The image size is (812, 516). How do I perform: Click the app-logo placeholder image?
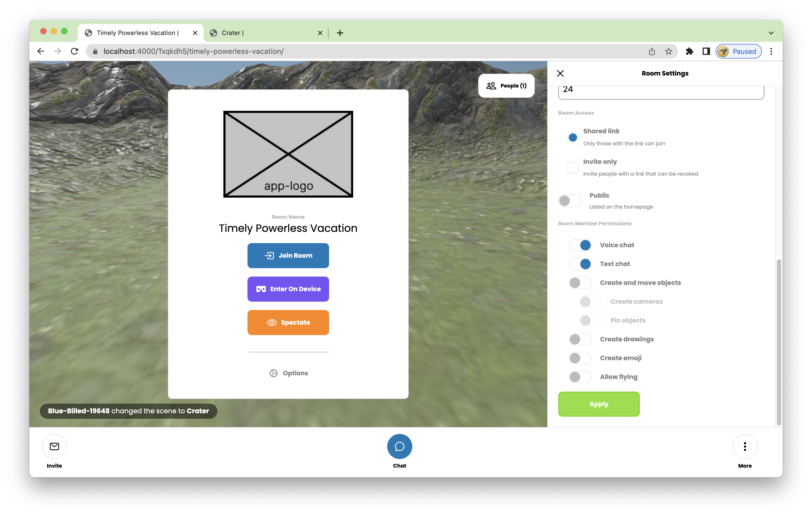[288, 154]
